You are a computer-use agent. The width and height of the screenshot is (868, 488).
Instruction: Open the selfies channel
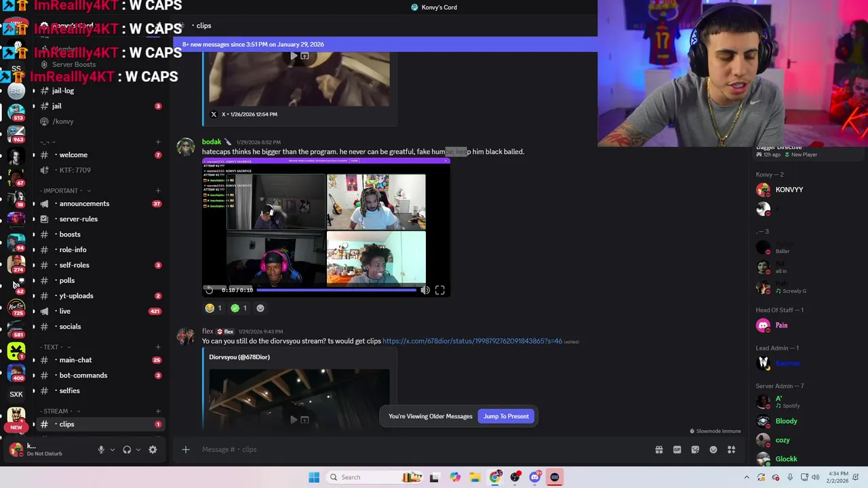tap(99, 390)
